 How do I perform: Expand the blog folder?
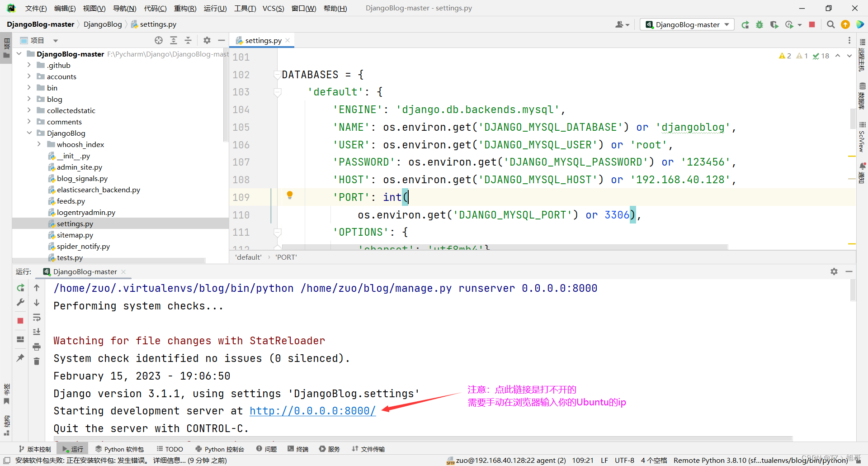29,99
